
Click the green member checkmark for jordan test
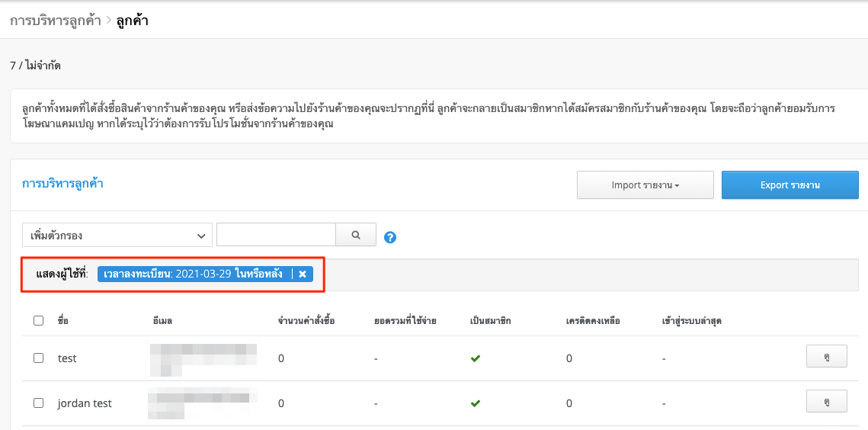[x=475, y=403]
